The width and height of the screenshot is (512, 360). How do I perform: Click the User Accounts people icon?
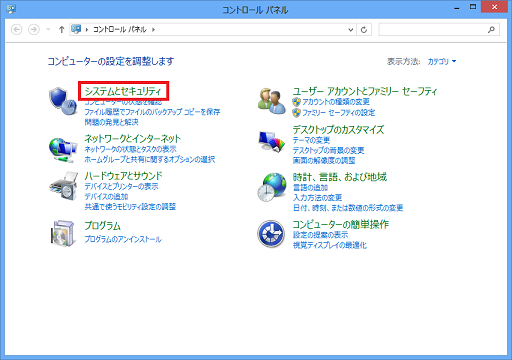coord(271,101)
